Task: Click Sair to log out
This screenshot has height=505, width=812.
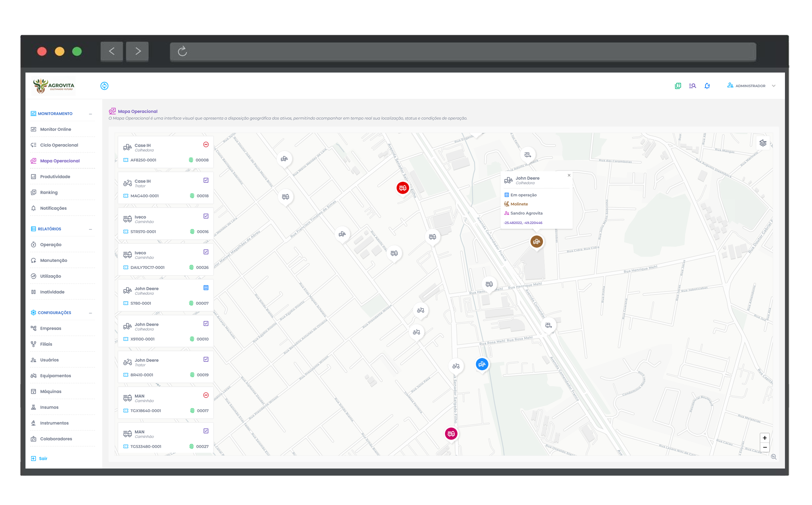Action: (43, 458)
